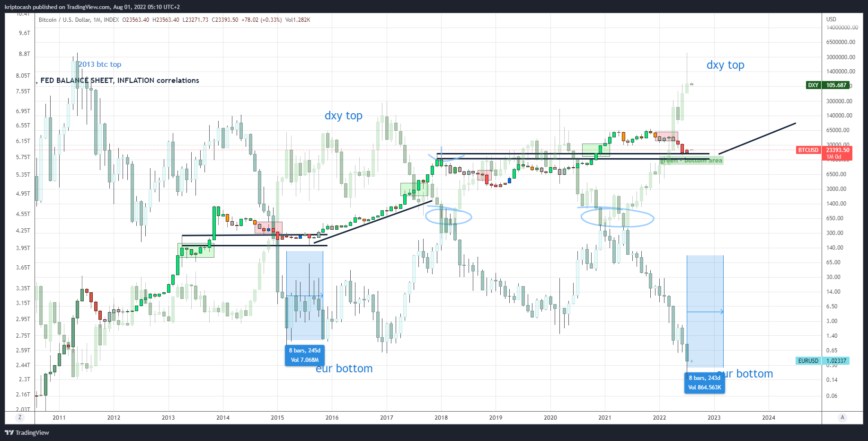Select the 'dxy top' annotation above the 2016 candles
This screenshot has width=868, height=441.
click(344, 116)
